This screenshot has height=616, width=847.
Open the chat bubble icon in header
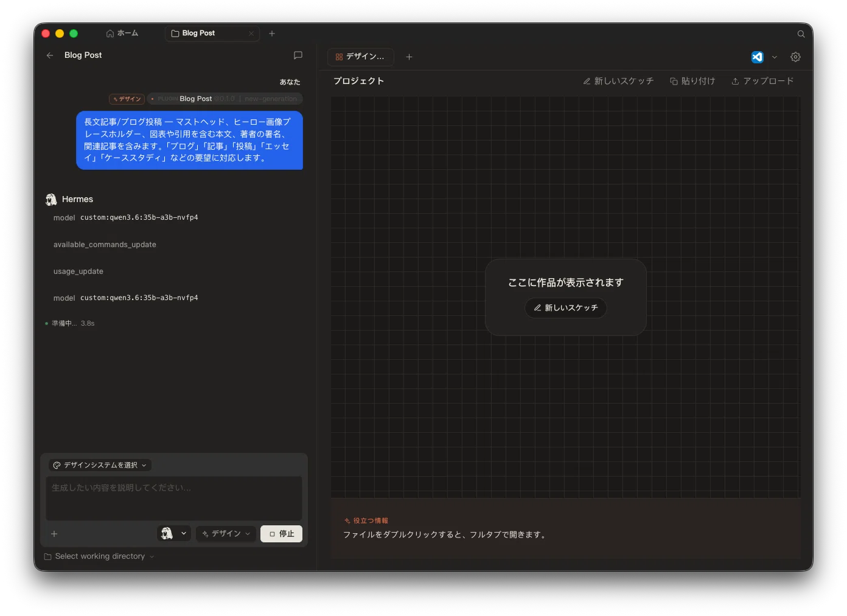(x=298, y=55)
